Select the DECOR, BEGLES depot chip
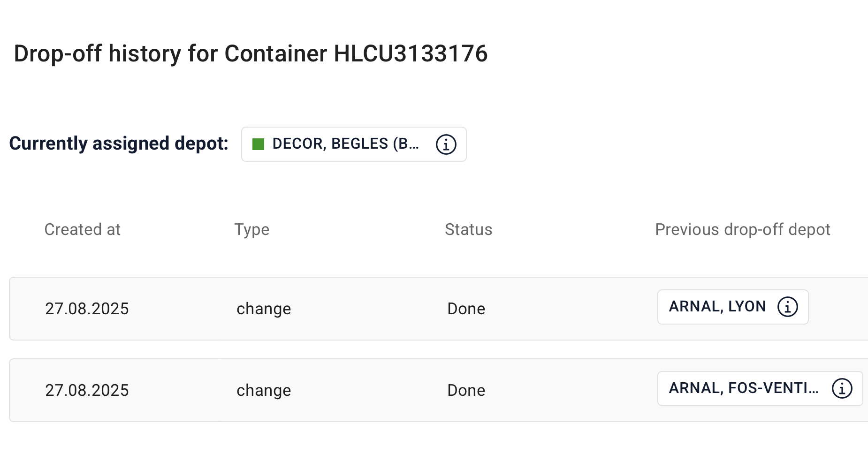Screen dimensions: 868x454 (354, 144)
